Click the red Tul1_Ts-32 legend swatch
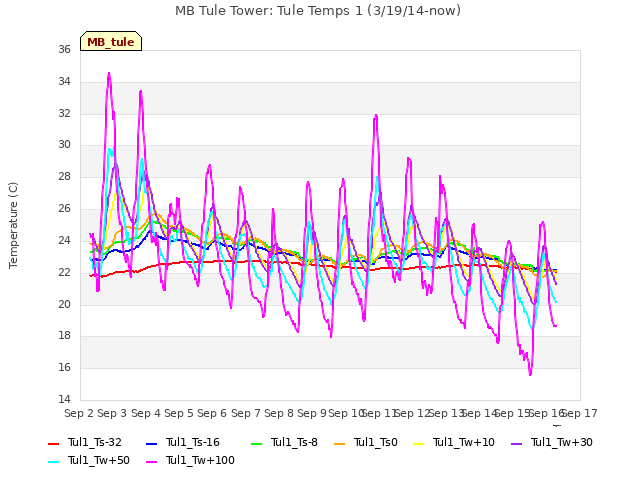 [53, 443]
